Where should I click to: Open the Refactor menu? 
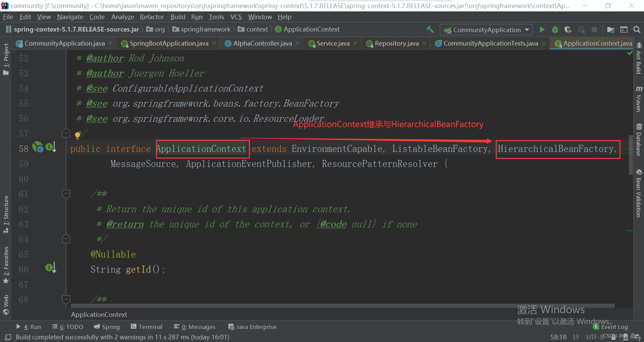pyautogui.click(x=152, y=17)
